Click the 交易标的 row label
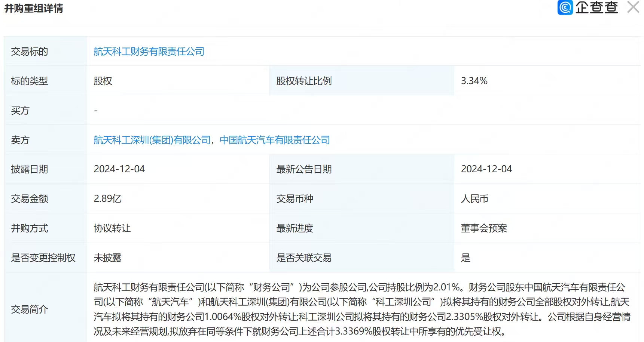The height and width of the screenshot is (342, 644). pyautogui.click(x=30, y=52)
